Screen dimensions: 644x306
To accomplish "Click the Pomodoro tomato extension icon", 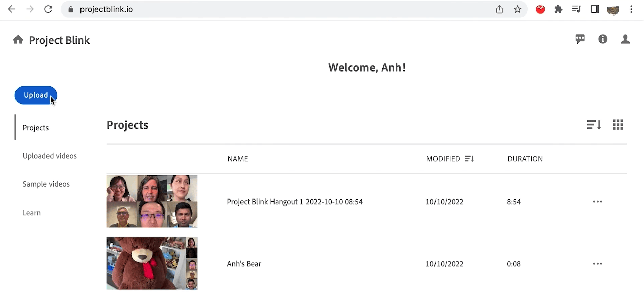I will tap(540, 9).
